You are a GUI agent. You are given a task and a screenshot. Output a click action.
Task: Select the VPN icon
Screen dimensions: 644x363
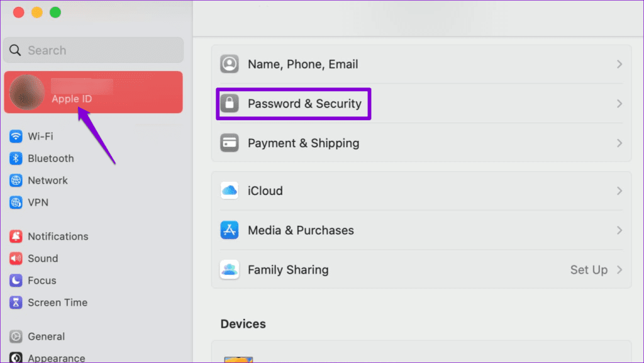pos(16,202)
